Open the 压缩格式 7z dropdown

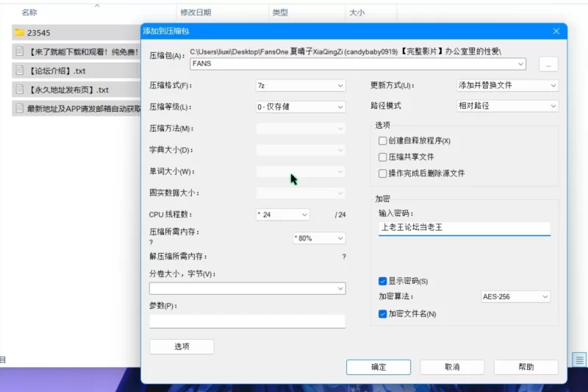coord(300,85)
